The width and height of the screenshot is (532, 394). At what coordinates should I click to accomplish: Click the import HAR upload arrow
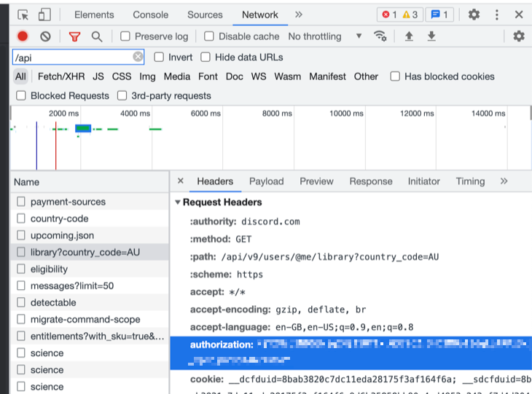coord(409,36)
